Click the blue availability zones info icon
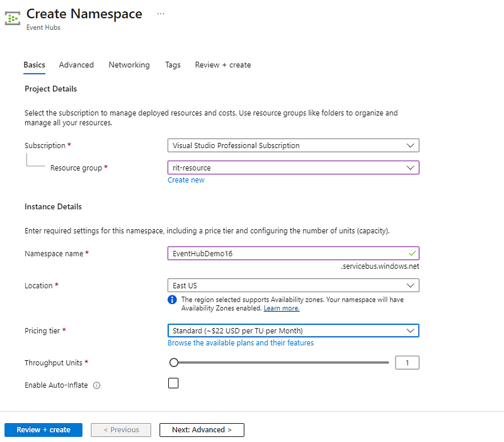504x442 pixels. pyautogui.click(x=172, y=300)
